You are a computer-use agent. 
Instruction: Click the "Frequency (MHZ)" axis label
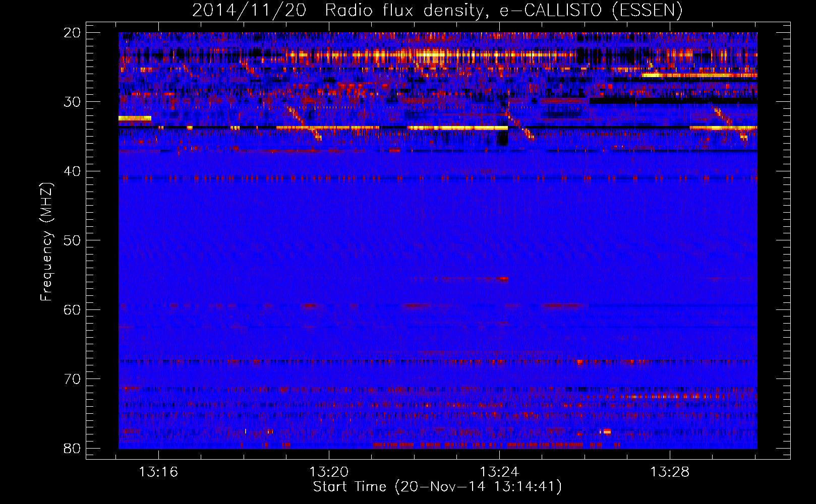(x=46, y=241)
